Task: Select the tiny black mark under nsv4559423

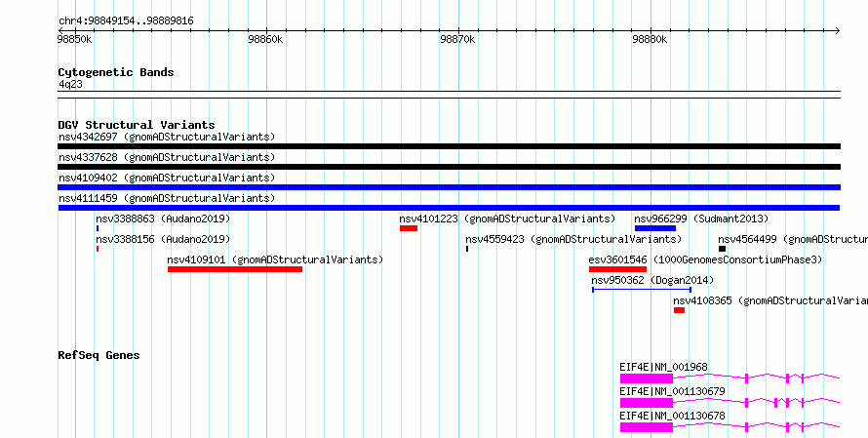Action: click(467, 249)
